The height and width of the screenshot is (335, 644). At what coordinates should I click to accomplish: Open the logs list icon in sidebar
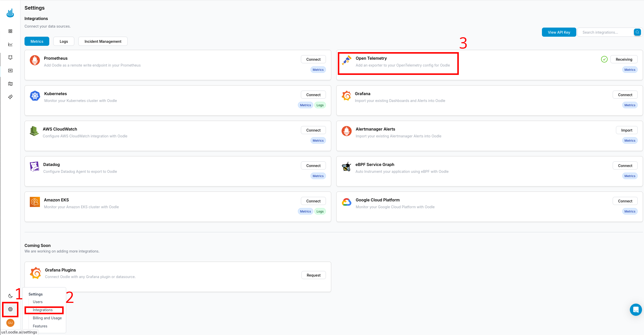tap(10, 71)
